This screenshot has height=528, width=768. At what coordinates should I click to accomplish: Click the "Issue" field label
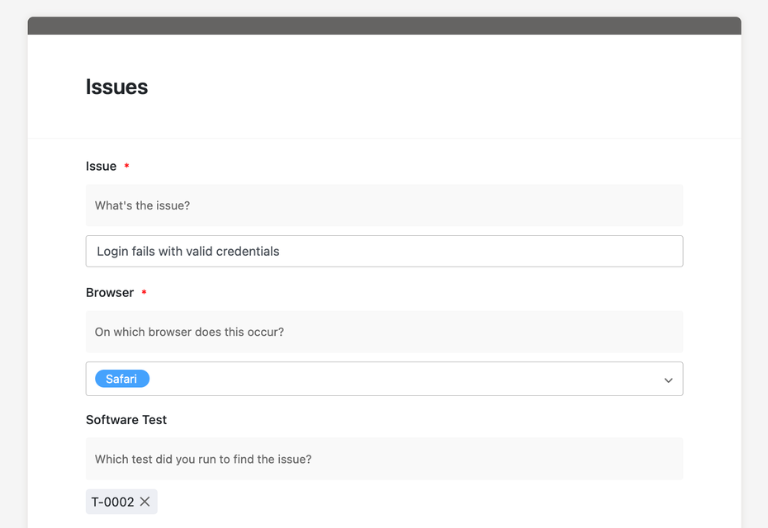pos(101,166)
